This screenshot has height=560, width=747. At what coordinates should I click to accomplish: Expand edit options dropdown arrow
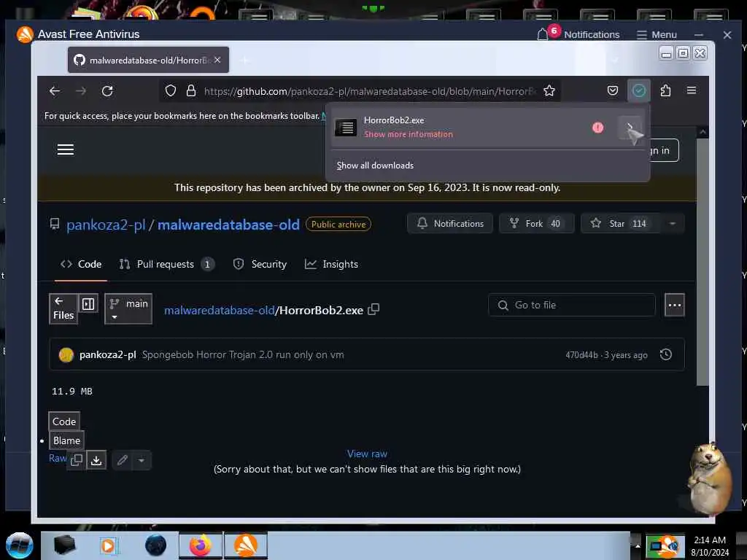142,460
